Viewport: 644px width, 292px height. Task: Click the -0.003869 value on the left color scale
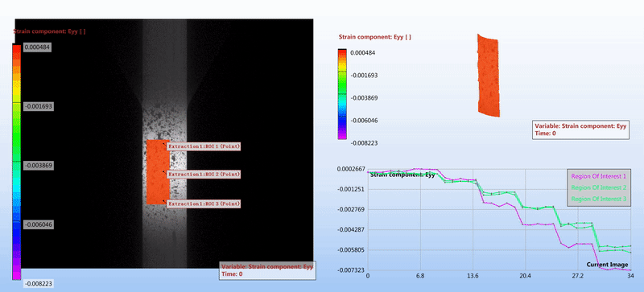click(x=39, y=166)
